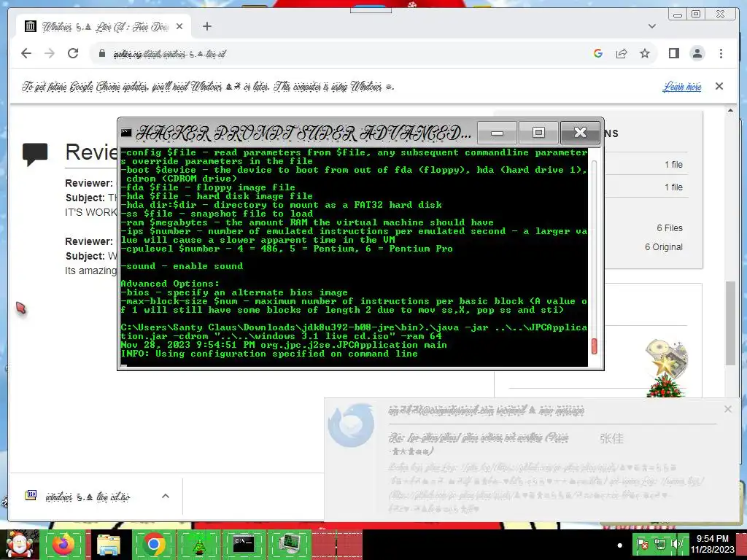Image resolution: width=747 pixels, height=560 pixels.
Task: Open the Re: message subject in notification
Action: [478, 443]
